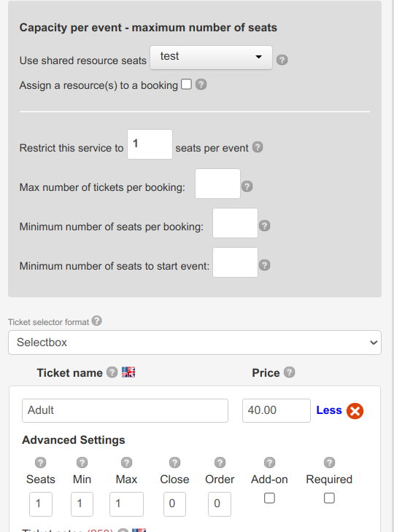This screenshot has height=532, width=394.
Task: Collapse advanced settings via Less link
Action: [329, 410]
